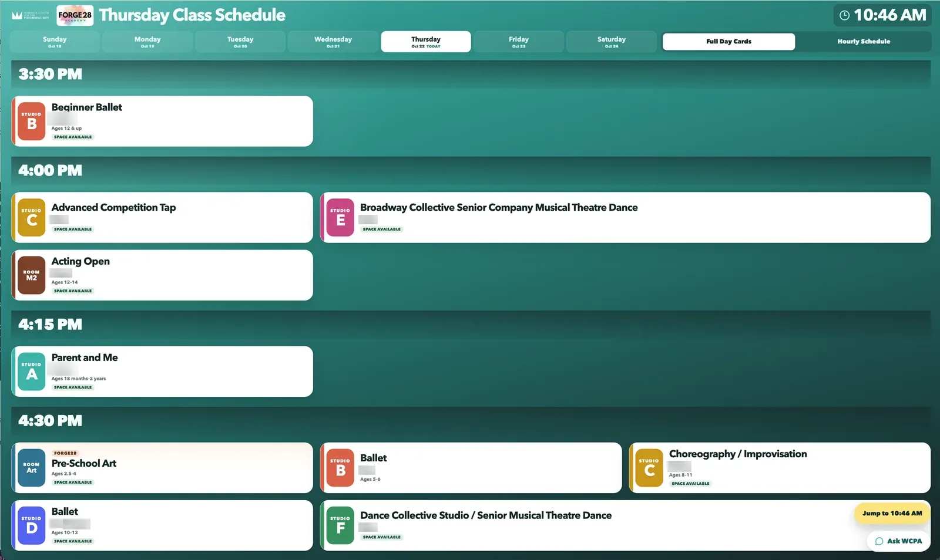Open the Ask WCPA chat button
This screenshot has width=940, height=560.
(x=898, y=541)
